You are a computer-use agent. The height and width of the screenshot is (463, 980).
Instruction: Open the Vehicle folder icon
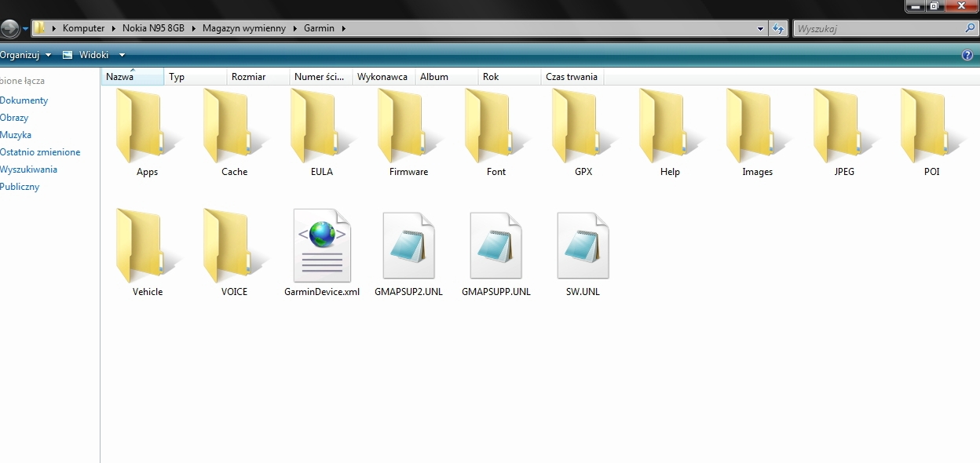(147, 246)
